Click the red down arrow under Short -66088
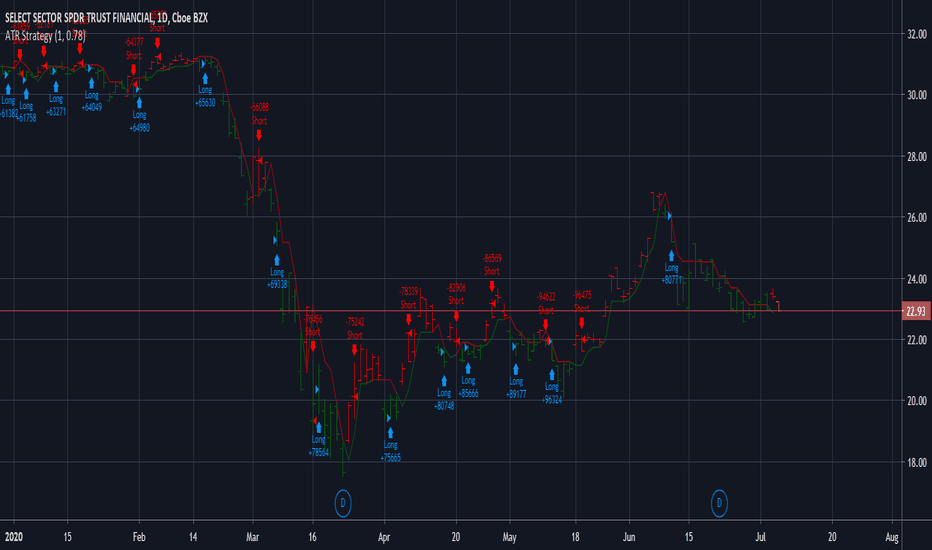Screen dimensions: 932x550 click(x=259, y=136)
